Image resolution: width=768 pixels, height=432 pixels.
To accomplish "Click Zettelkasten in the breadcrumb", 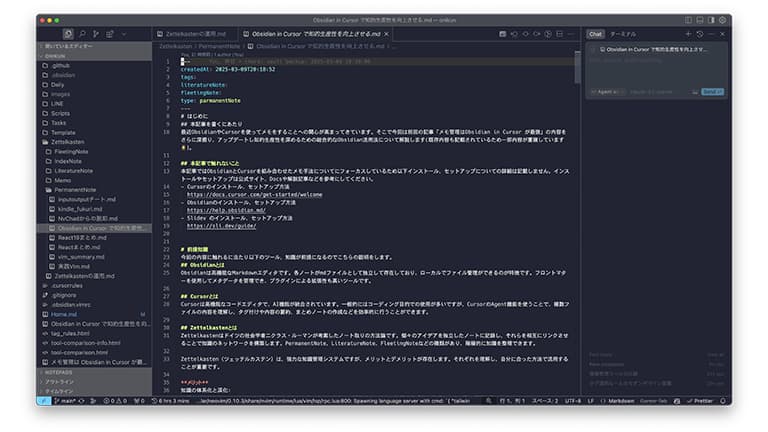I will [176, 46].
